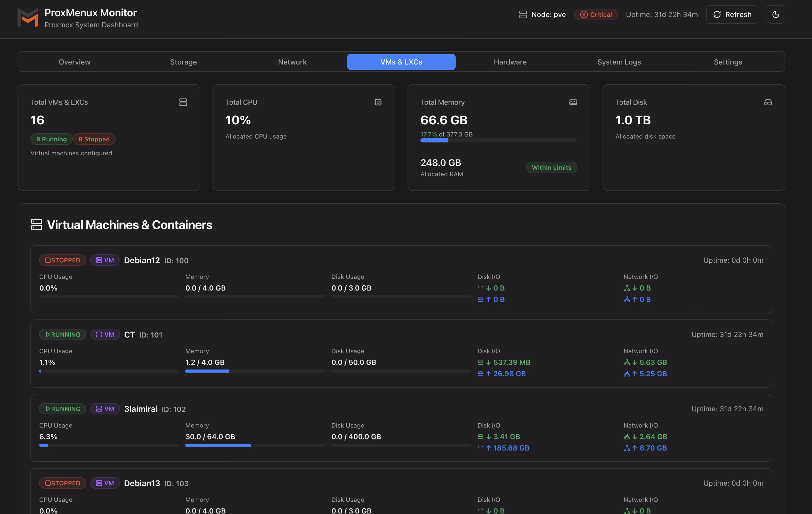Click the Total Memory usage progress bar

[x=498, y=140]
